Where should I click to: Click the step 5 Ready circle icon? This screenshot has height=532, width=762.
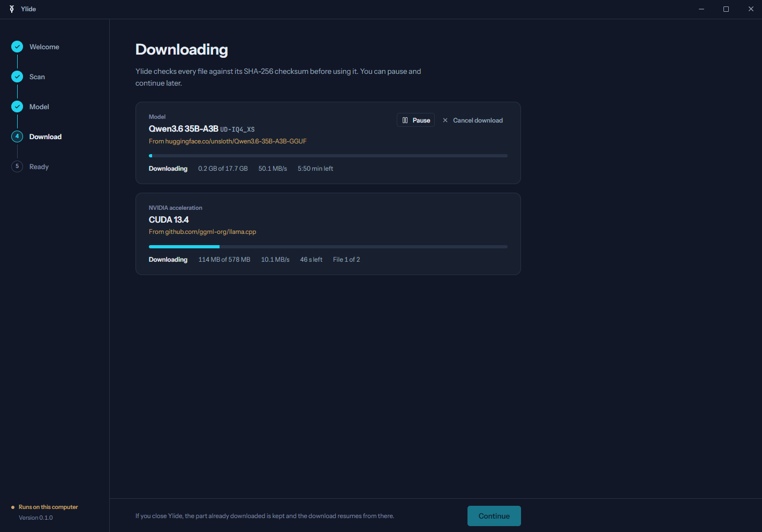(x=17, y=166)
